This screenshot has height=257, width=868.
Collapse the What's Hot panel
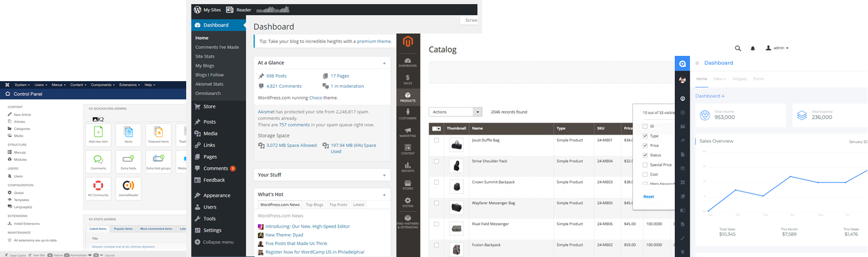click(x=385, y=194)
